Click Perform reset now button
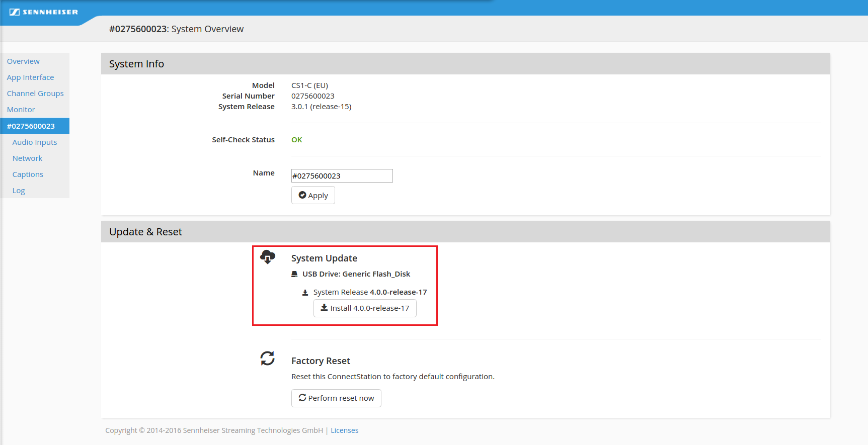This screenshot has height=445, width=868. pyautogui.click(x=336, y=398)
